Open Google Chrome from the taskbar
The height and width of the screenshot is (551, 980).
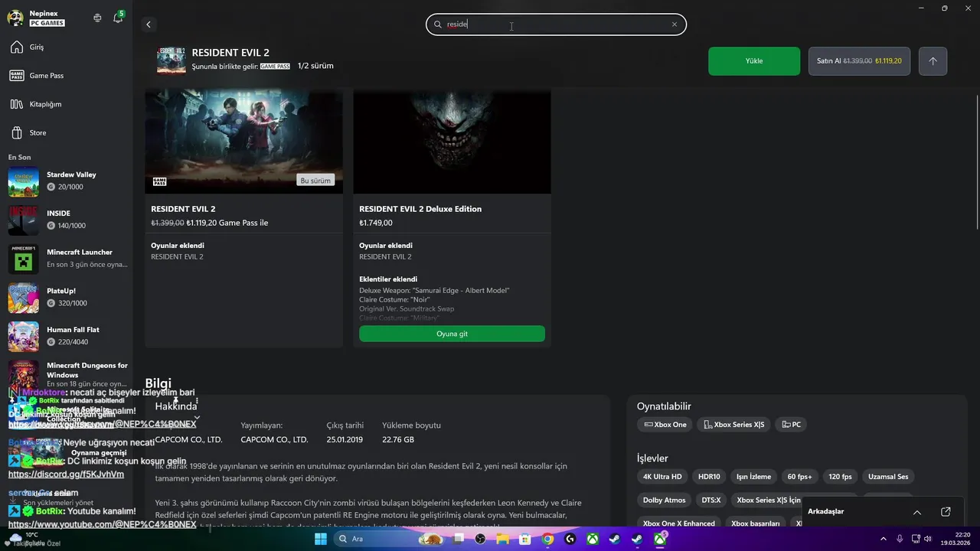tap(547, 539)
